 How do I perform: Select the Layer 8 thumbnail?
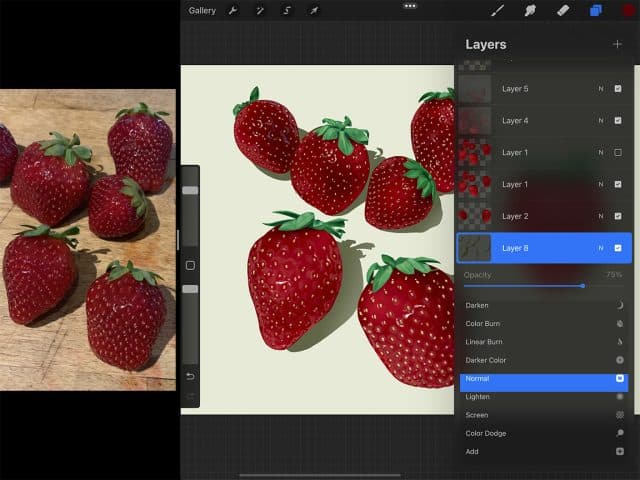pos(475,248)
